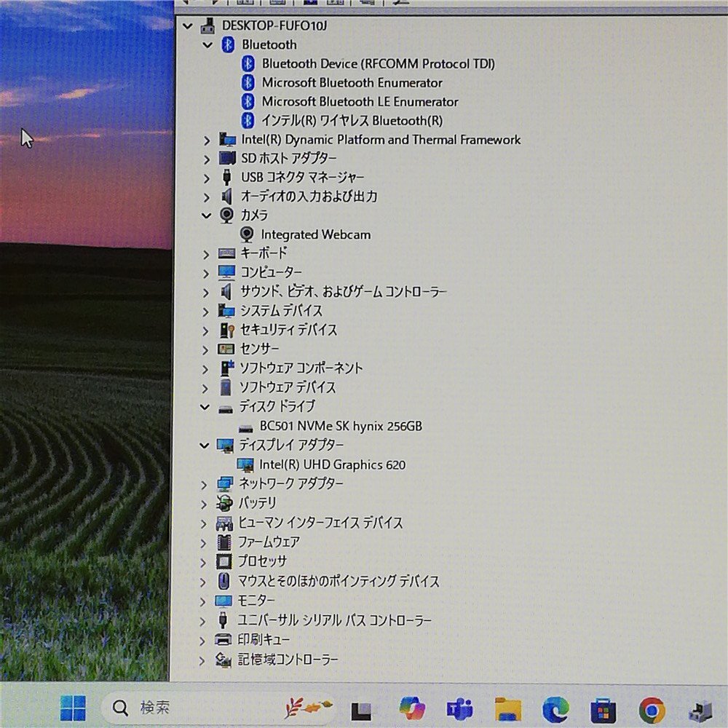
Task: Select the 記憶域コントローラー category
Action: 288,660
